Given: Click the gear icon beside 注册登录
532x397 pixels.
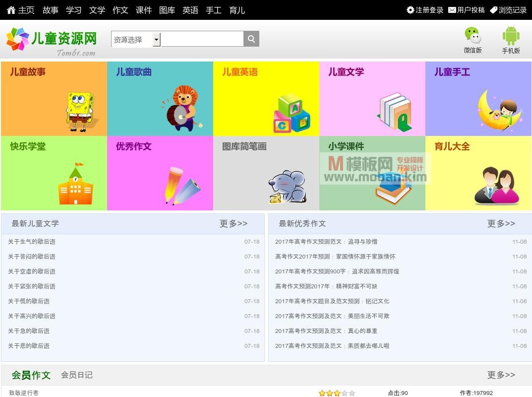Looking at the screenshot, I should 410,10.
